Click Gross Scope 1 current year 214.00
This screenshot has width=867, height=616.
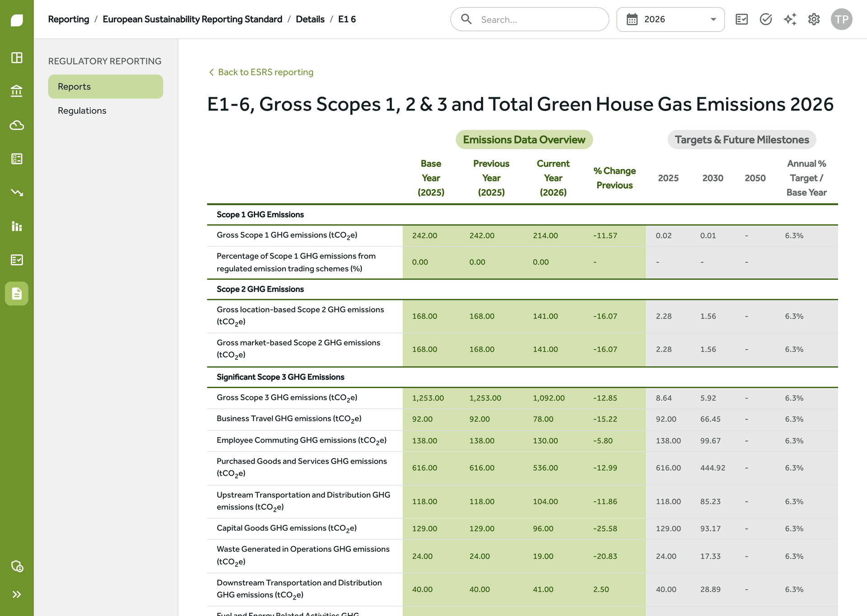point(545,236)
